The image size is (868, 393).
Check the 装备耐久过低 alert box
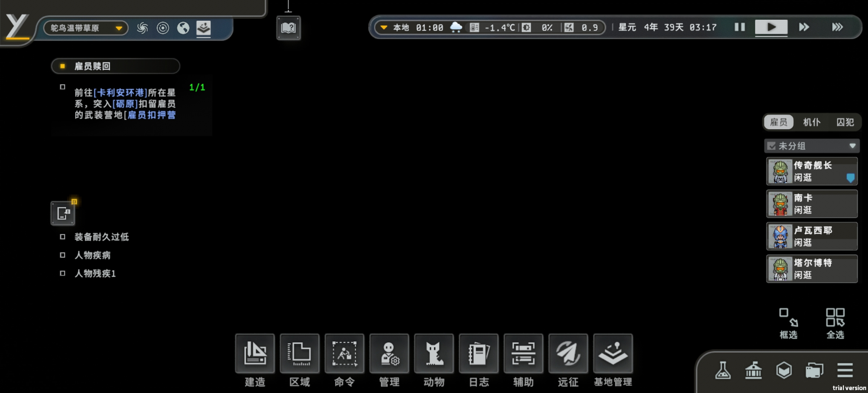(63, 237)
